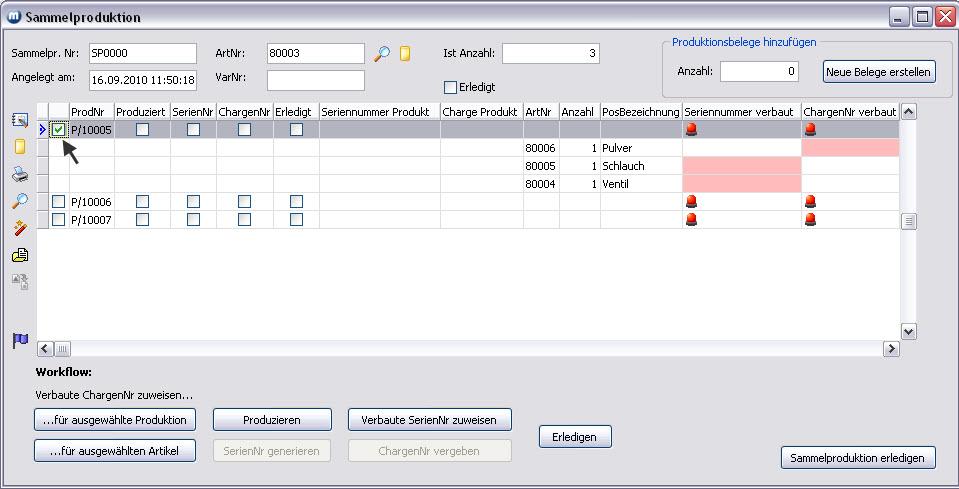Click the magic wand icon in left sidebar
959x489 pixels.
tap(20, 228)
